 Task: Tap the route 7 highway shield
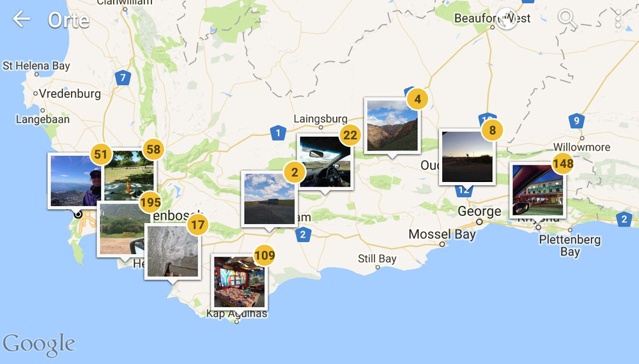(x=123, y=77)
